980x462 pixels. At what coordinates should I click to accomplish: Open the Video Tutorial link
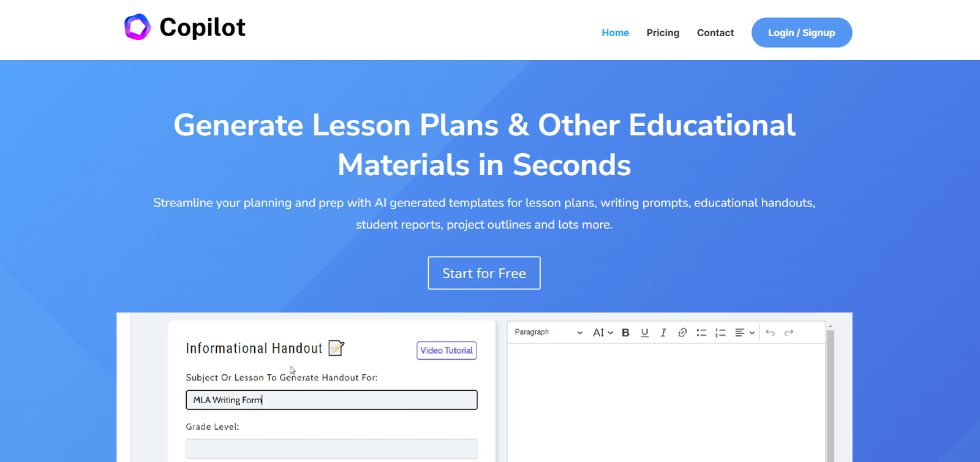(x=447, y=350)
